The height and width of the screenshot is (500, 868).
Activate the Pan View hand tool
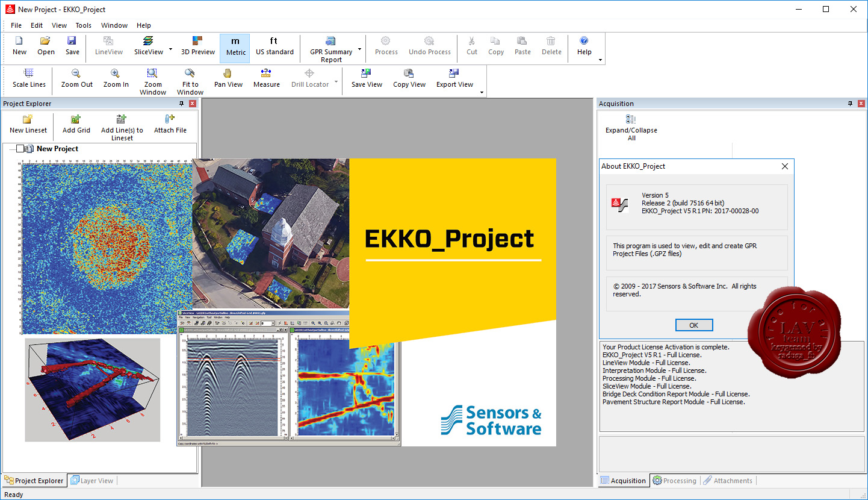tap(228, 78)
